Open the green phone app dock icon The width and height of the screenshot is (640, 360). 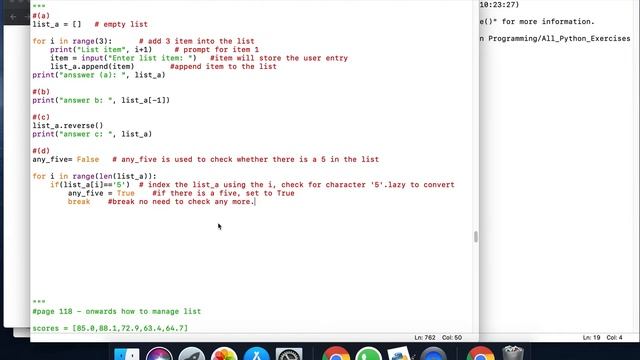[368, 354]
